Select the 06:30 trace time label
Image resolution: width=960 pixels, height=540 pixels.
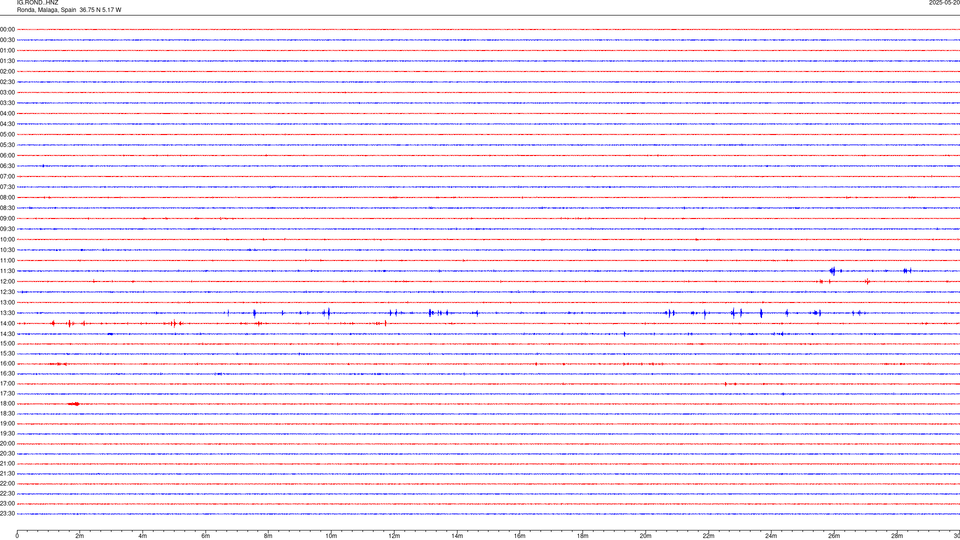7,166
